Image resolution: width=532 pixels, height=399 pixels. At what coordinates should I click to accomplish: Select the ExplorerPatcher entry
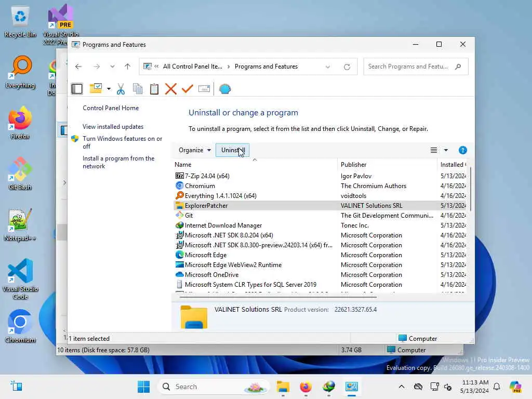[320, 205]
